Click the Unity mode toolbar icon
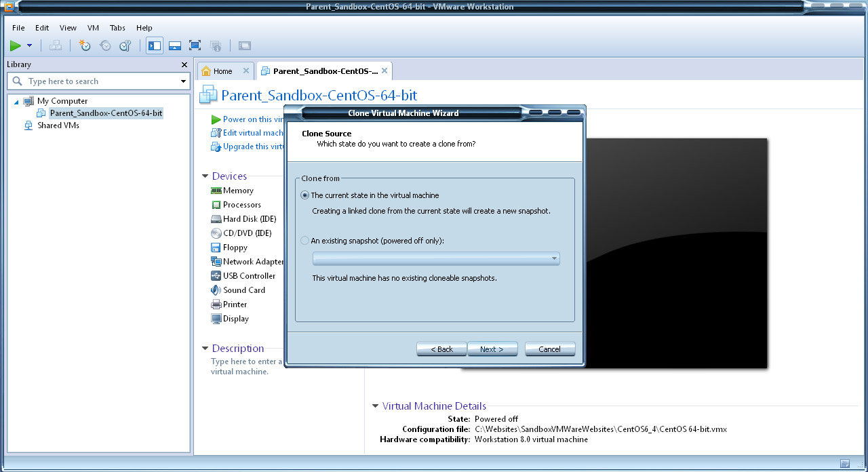The height and width of the screenshot is (472, 868). pyautogui.click(x=216, y=46)
